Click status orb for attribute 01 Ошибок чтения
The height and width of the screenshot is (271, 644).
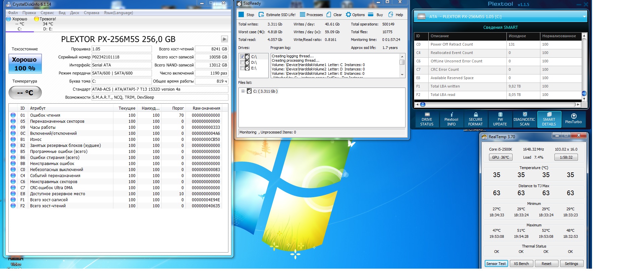pyautogui.click(x=13, y=115)
